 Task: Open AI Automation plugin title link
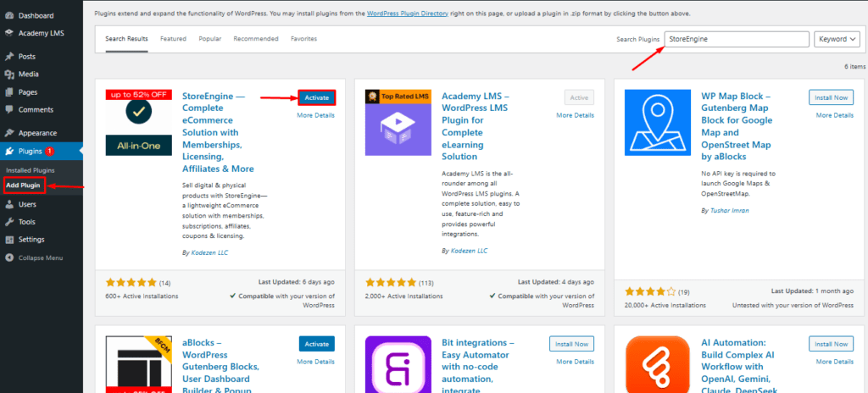(x=741, y=367)
